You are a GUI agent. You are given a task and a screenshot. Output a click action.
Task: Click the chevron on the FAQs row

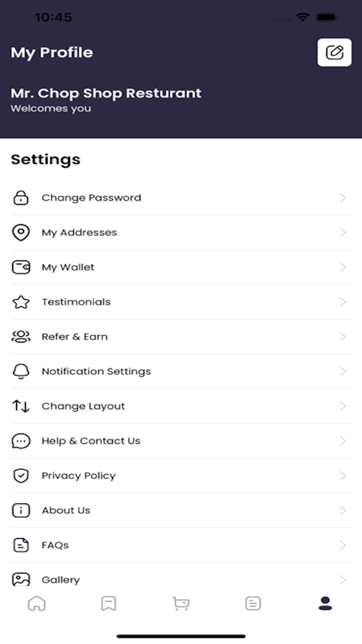click(x=343, y=545)
